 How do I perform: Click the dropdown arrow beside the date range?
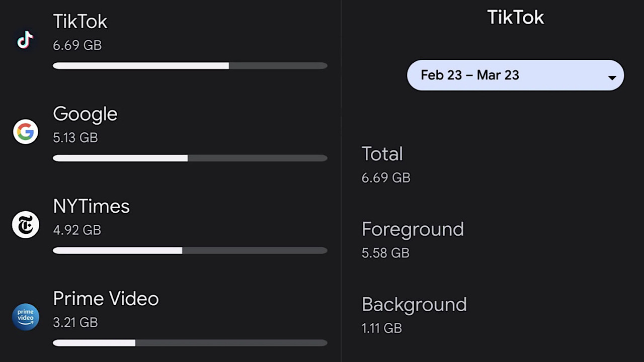pyautogui.click(x=612, y=77)
